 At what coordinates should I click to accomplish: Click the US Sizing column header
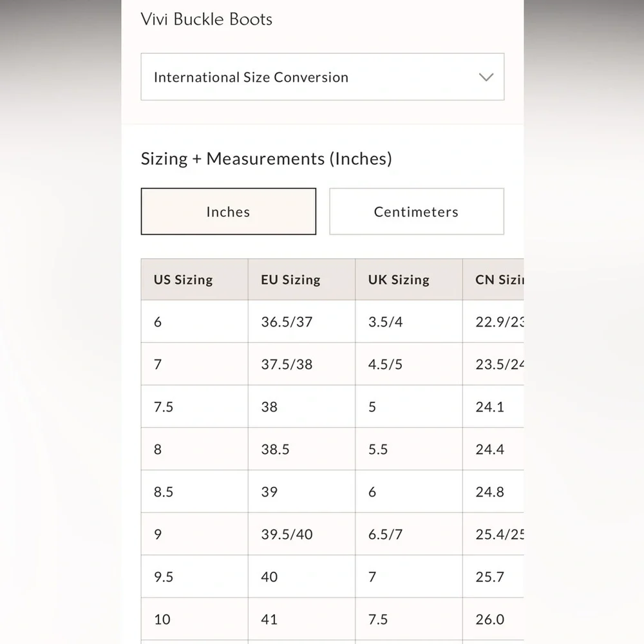(183, 279)
